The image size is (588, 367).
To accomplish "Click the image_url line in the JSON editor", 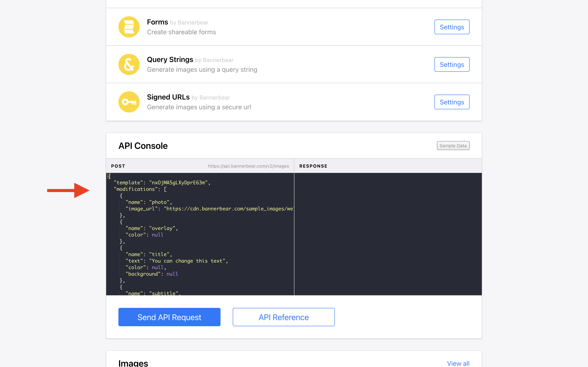I will [209, 209].
